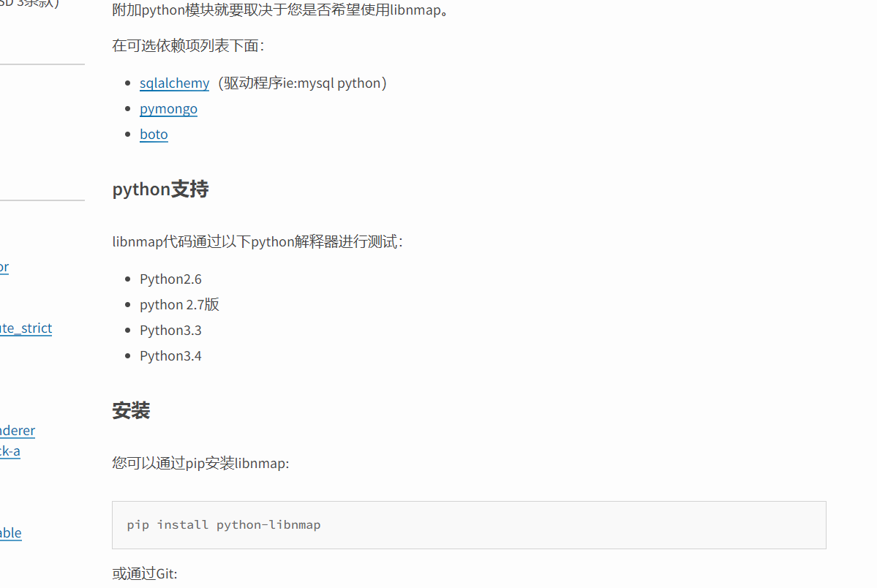This screenshot has width=877, height=588.
Task: Open sidebar link ending in 'derer'
Action: 18,430
